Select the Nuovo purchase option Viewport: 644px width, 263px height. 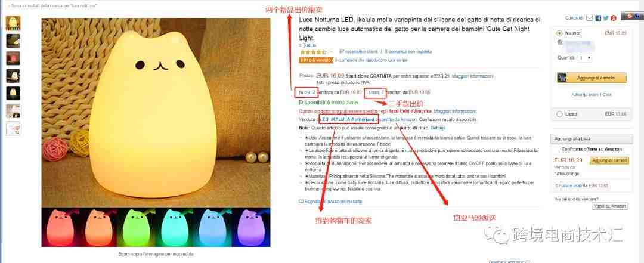click(559, 33)
